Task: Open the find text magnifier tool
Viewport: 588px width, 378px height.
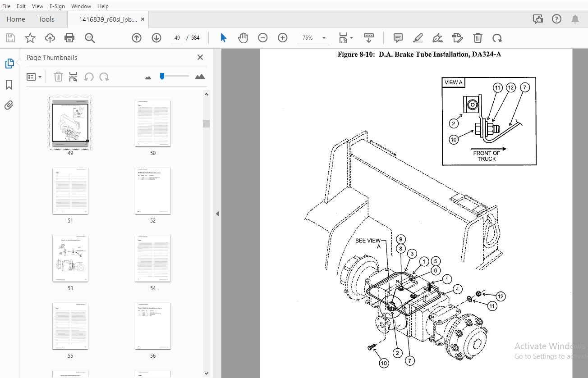Action: pyautogui.click(x=90, y=38)
